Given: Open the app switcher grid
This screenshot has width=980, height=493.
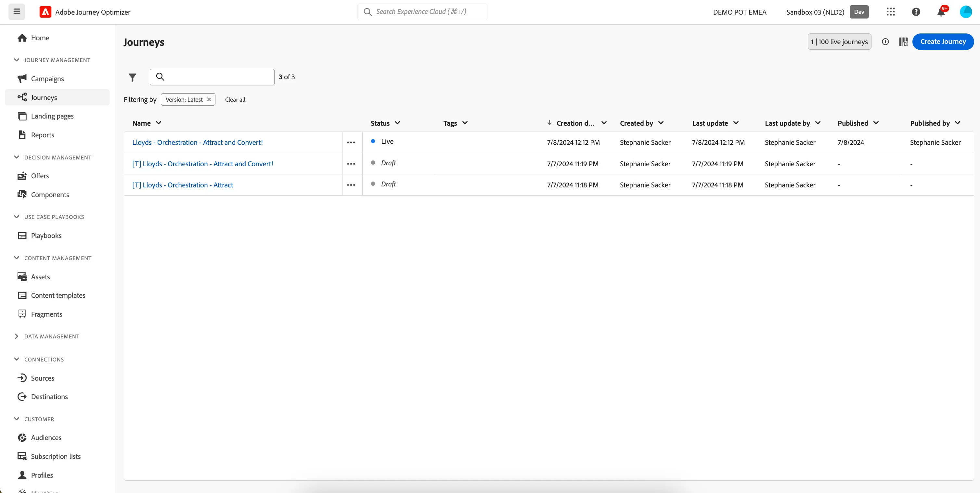Looking at the screenshot, I should 891,12.
